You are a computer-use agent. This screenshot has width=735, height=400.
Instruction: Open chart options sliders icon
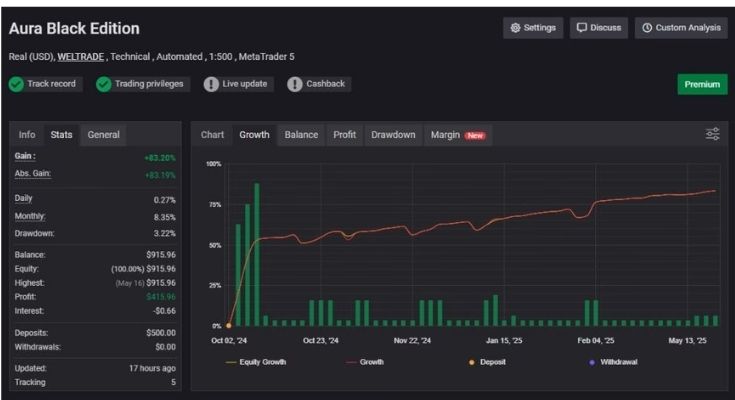712,134
